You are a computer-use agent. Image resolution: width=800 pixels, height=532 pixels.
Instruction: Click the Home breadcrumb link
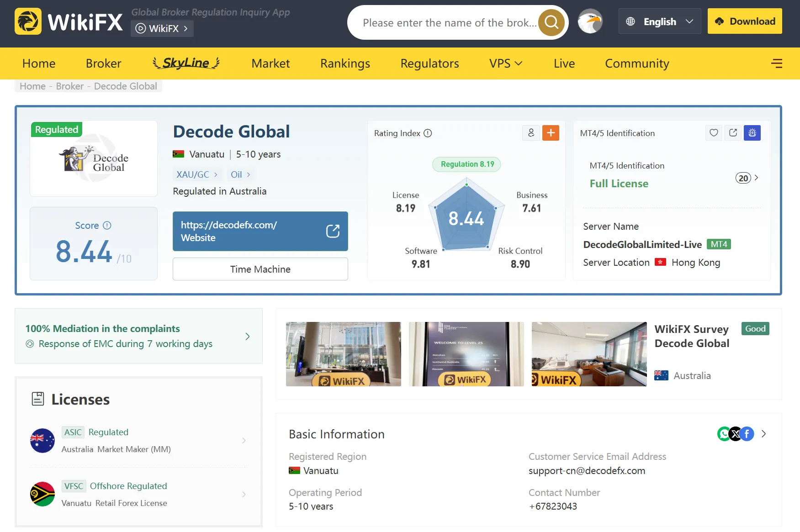[x=32, y=86]
